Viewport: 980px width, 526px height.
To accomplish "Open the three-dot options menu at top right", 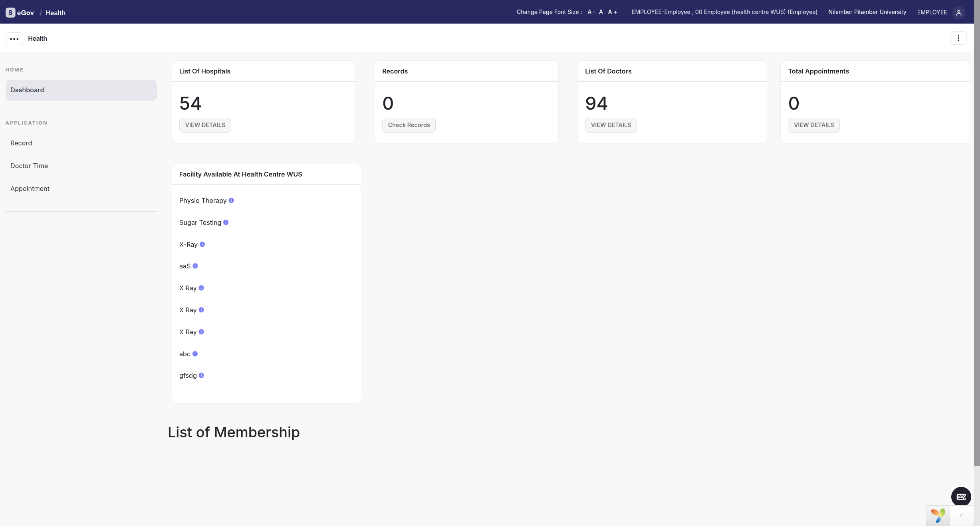I will [958, 38].
